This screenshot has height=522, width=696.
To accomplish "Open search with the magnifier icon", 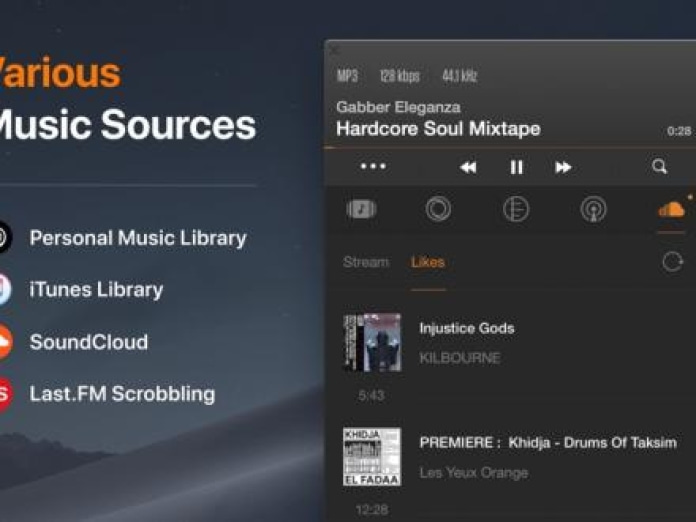I will pos(660,167).
